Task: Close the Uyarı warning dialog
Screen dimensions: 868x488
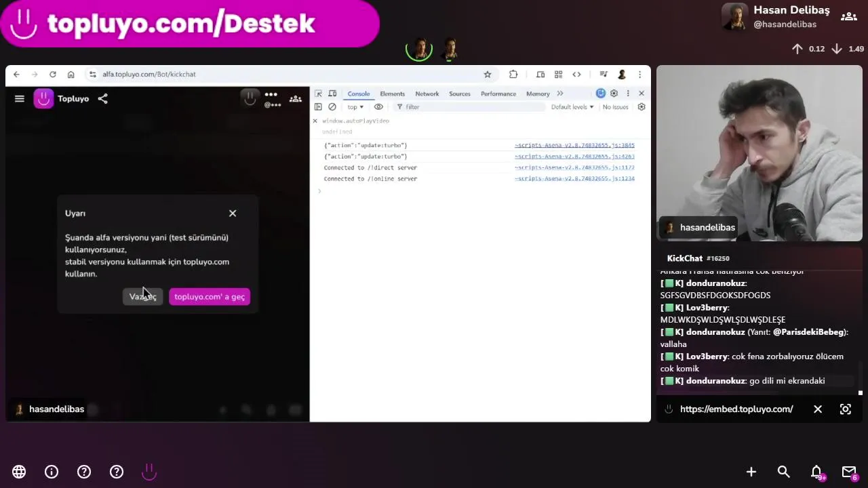Action: click(x=233, y=213)
